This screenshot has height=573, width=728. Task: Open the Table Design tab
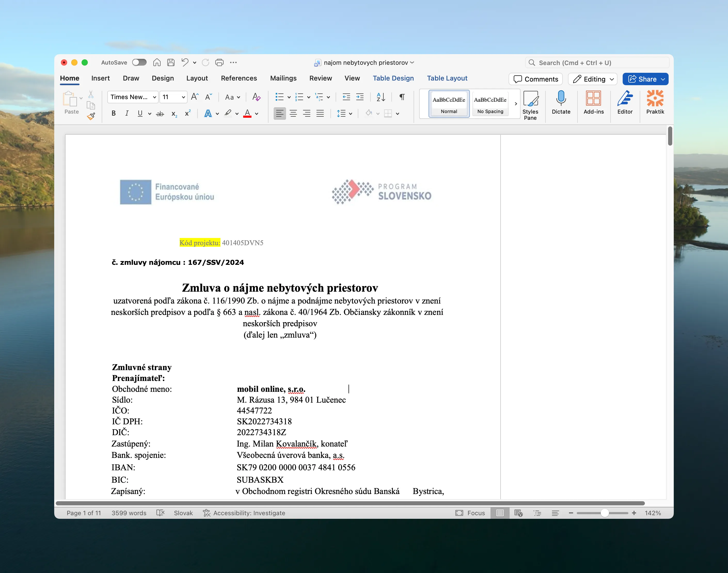tap(393, 78)
